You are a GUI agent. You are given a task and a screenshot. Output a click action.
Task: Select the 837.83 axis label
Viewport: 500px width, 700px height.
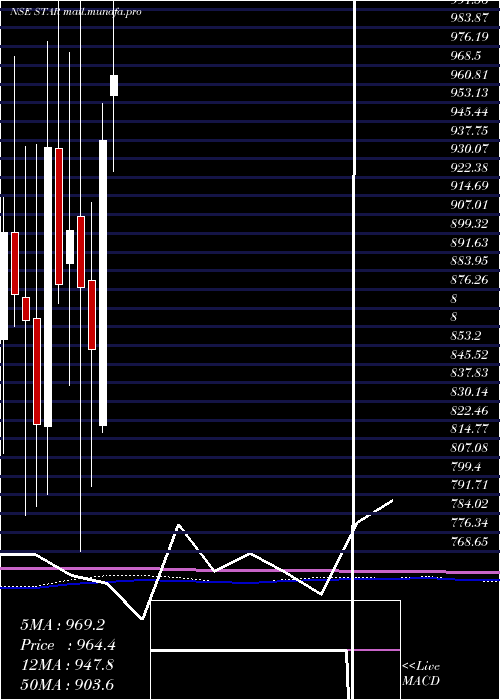469,374
